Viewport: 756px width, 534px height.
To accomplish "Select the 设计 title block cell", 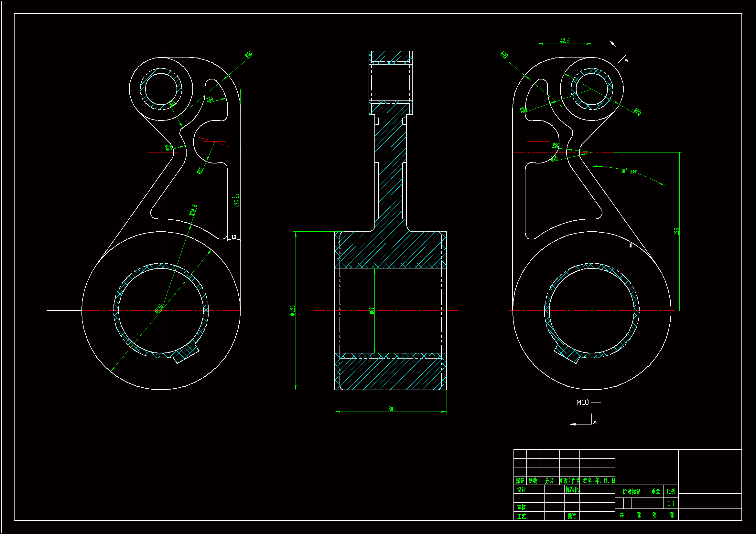I will click(521, 490).
